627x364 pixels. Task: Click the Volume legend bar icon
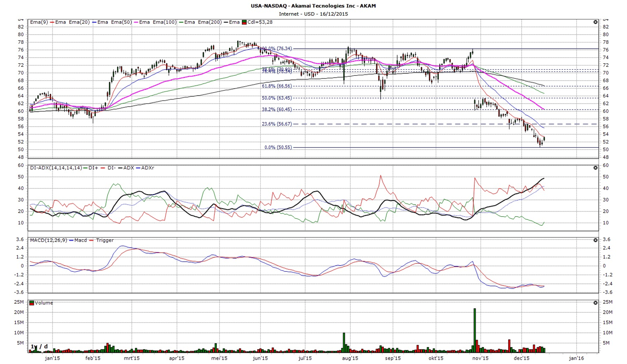pyautogui.click(x=31, y=303)
